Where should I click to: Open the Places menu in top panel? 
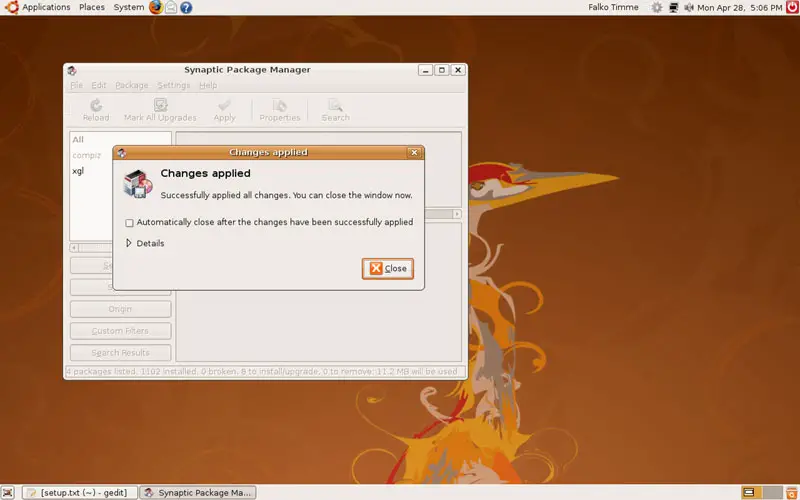coord(92,7)
